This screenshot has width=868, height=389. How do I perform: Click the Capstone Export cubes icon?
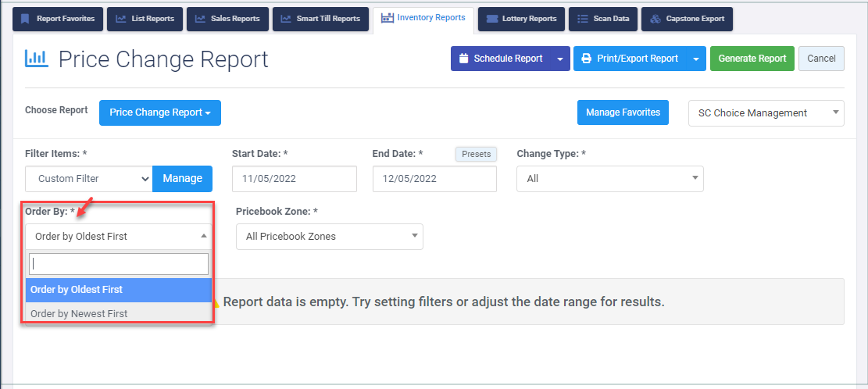655,19
